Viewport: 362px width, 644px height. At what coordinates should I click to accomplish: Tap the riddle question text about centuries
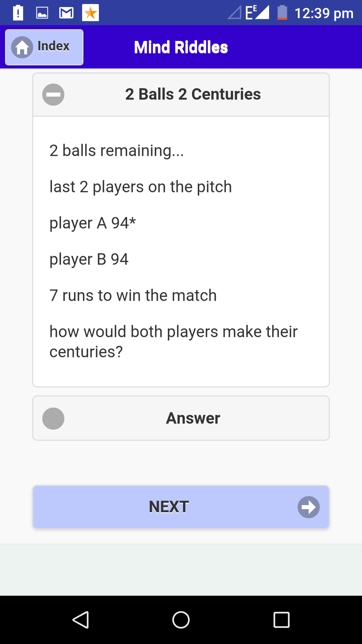(173, 341)
